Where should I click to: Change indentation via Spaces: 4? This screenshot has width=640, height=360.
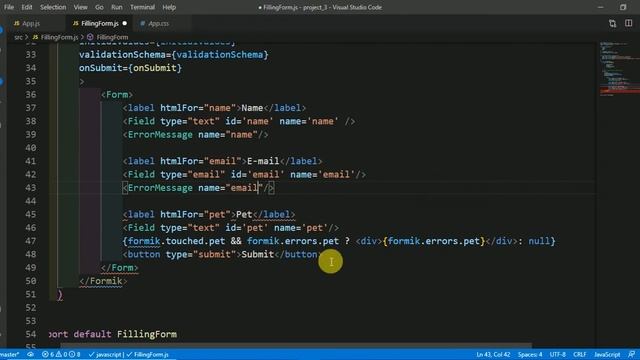[x=530, y=355]
